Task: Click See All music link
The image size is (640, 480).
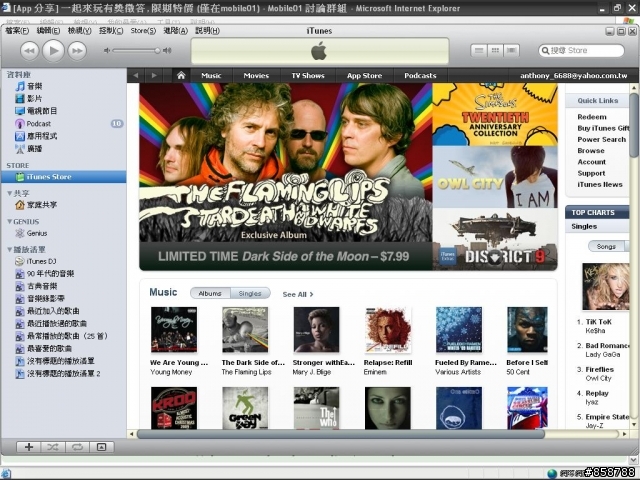Action: click(298, 294)
